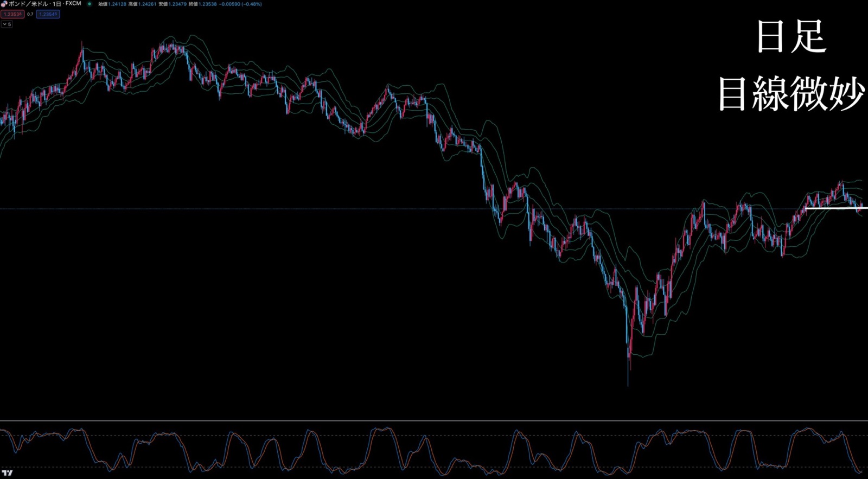Select the 高値 1.24261 high value
The height and width of the screenshot is (479, 868).
tap(142, 4)
